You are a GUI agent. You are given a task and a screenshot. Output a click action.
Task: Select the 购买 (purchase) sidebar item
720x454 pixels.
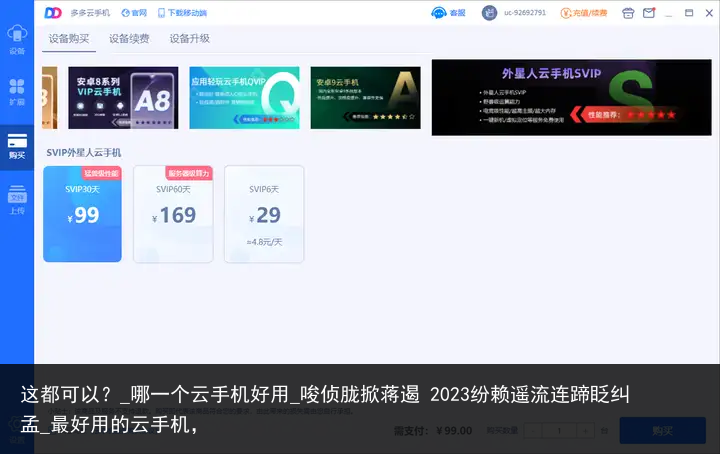(x=17, y=147)
